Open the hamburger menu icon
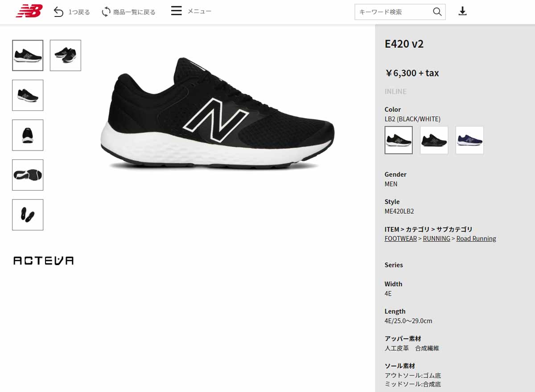The width and height of the screenshot is (535, 392). [x=177, y=11]
